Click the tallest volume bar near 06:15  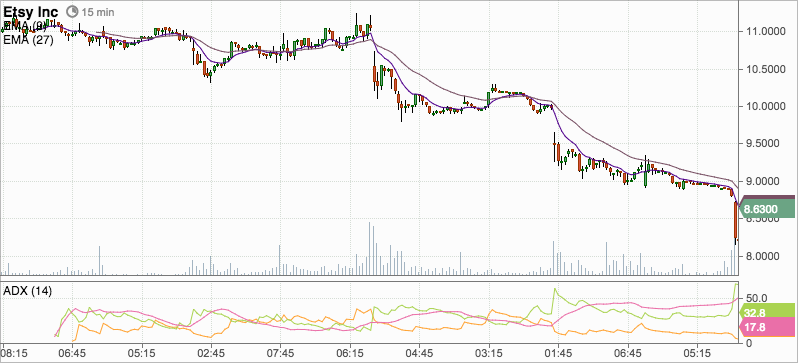click(369, 248)
